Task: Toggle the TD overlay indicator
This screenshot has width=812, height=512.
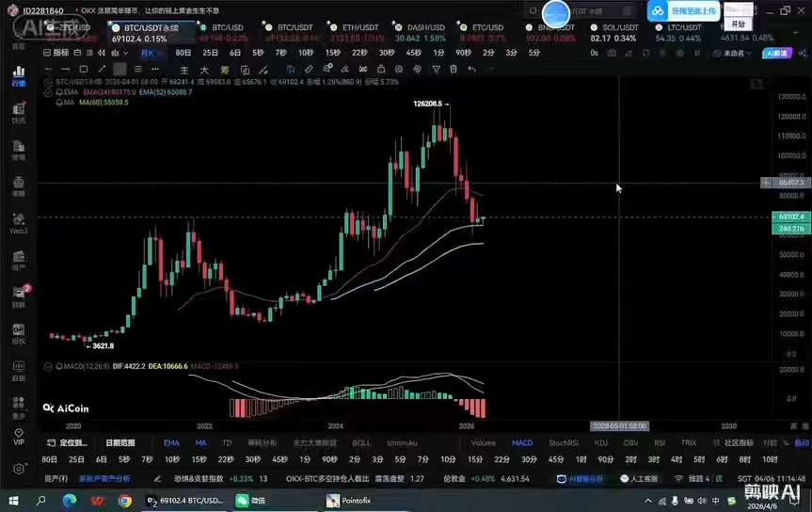Action: (x=227, y=443)
